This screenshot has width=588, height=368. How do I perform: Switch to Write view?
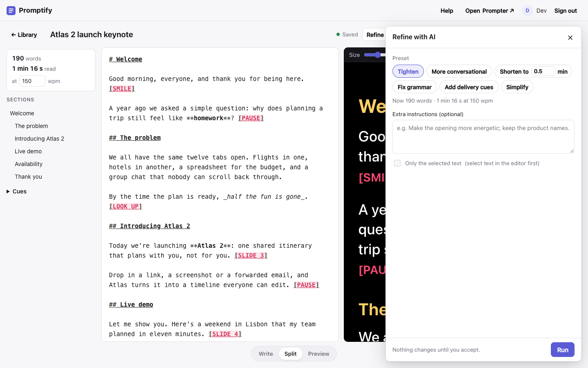pos(266,354)
